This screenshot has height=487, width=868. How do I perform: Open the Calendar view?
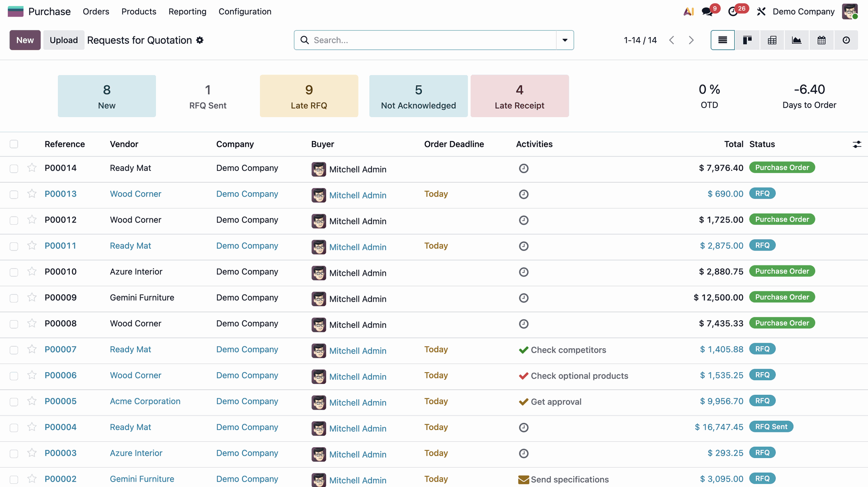[x=821, y=40]
